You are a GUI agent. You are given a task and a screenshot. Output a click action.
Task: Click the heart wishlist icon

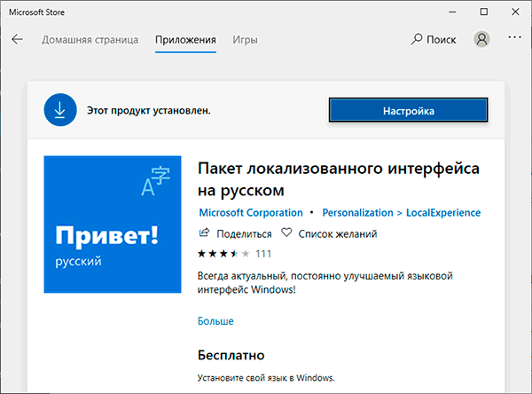(x=286, y=232)
